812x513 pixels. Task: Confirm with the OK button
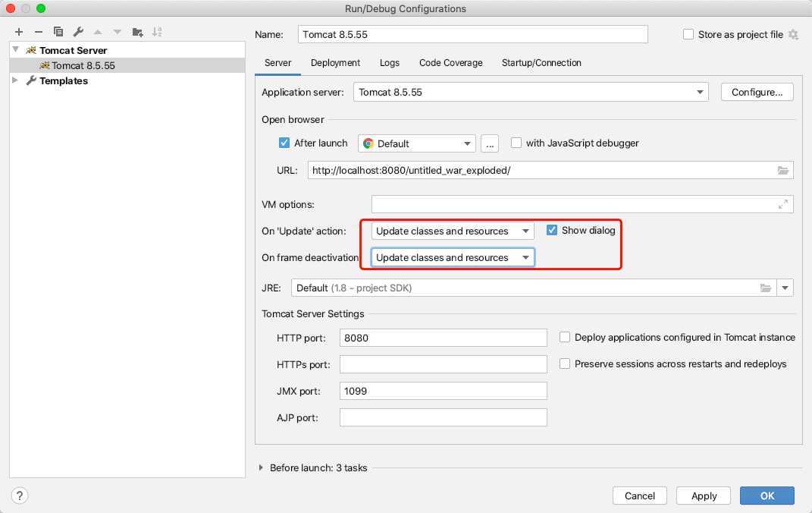(767, 496)
